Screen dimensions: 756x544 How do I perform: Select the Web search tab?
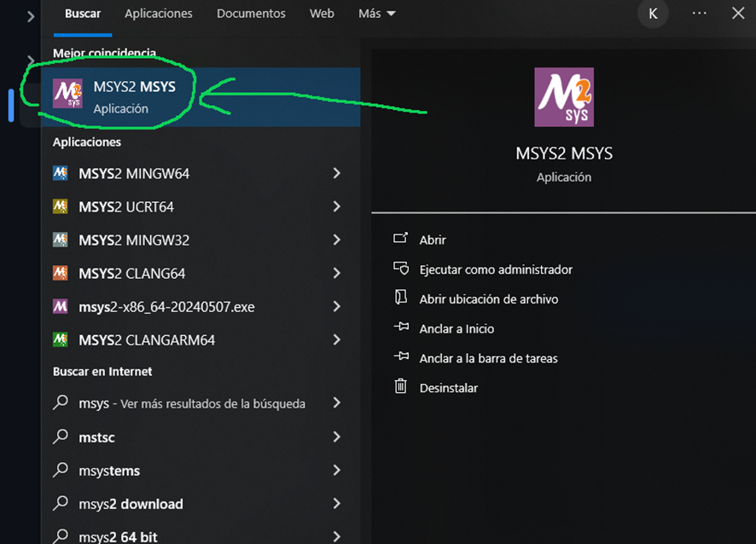322,14
